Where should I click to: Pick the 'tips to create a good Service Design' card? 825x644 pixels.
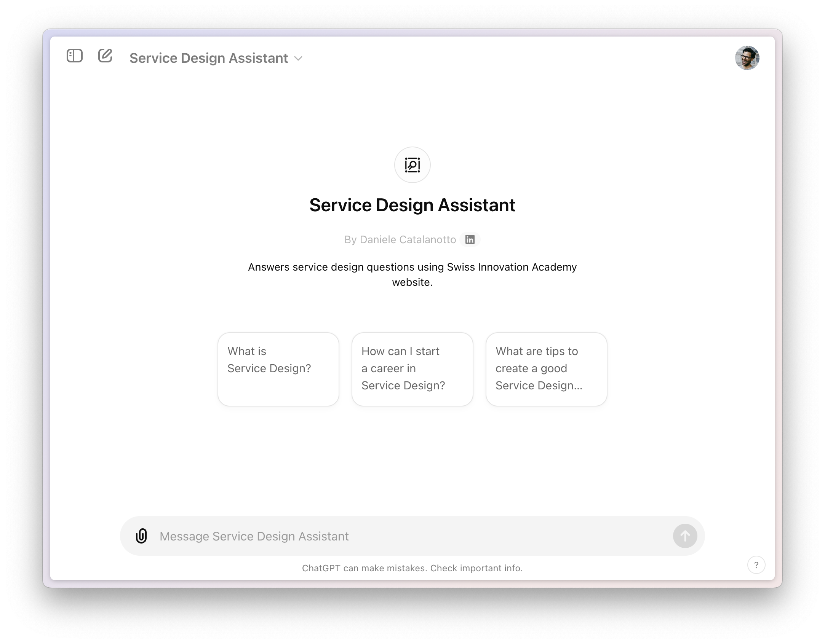point(546,369)
